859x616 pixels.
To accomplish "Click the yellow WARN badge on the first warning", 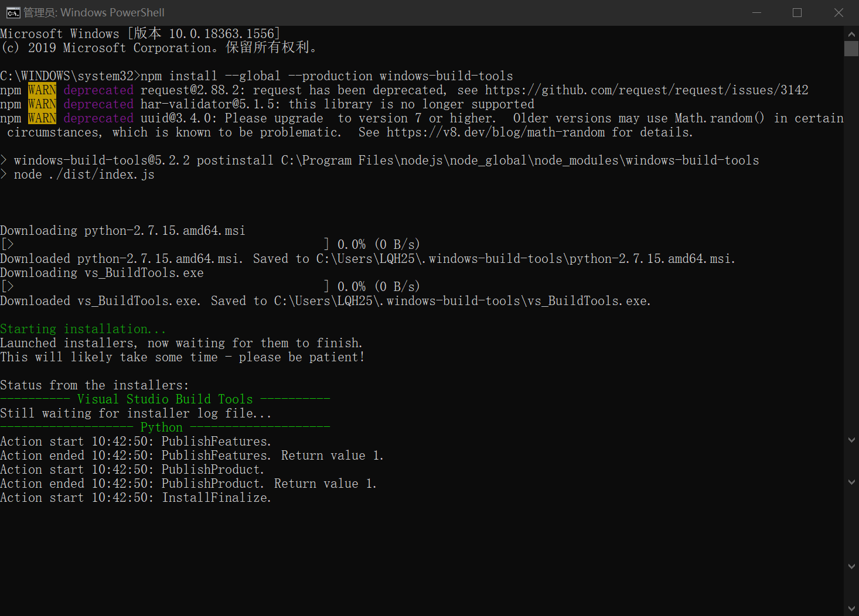I will coord(42,90).
